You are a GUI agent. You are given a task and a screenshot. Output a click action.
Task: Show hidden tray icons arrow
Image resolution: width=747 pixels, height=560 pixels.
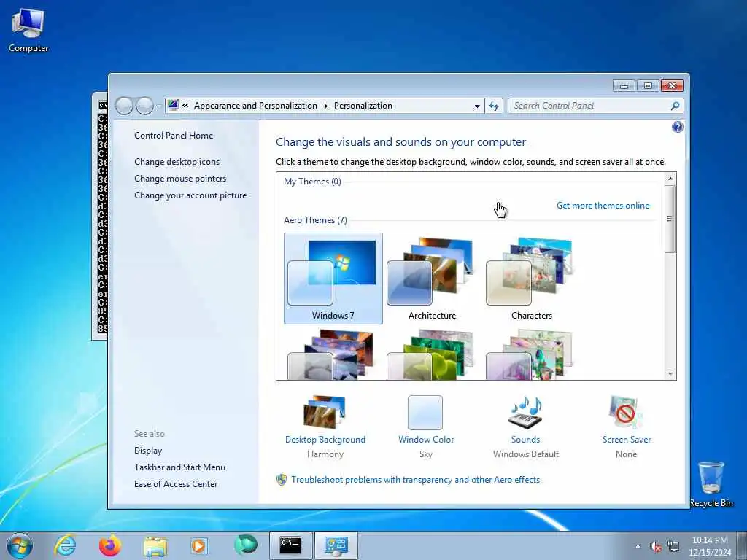click(x=638, y=546)
